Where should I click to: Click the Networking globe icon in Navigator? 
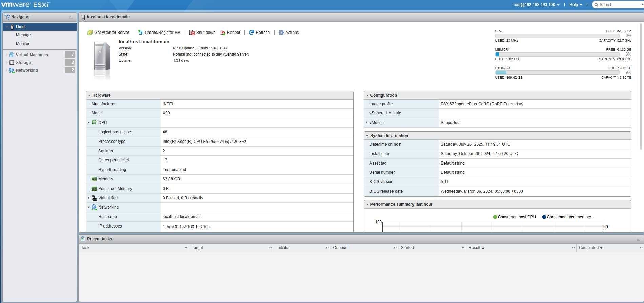tap(12, 70)
